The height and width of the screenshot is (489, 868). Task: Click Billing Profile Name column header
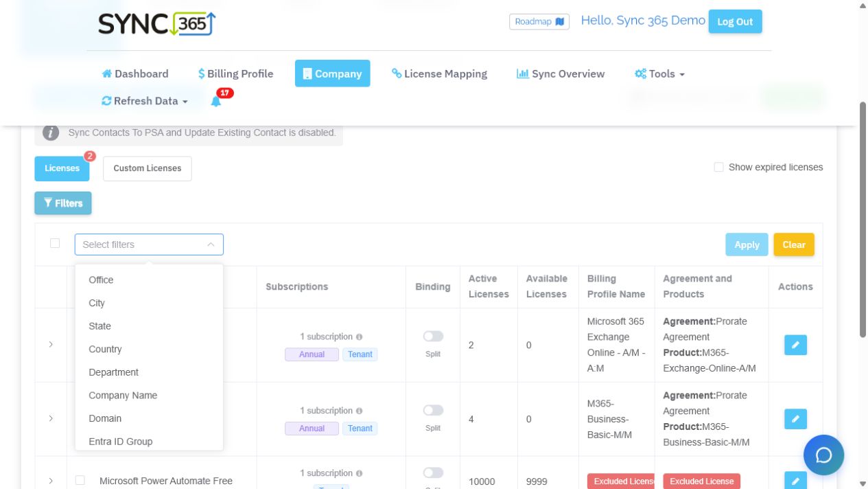pyautogui.click(x=616, y=286)
